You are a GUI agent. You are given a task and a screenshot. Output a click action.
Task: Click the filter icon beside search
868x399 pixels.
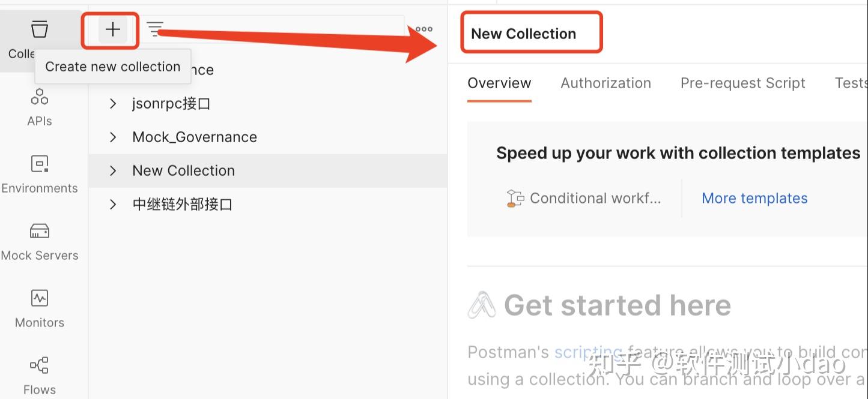(155, 28)
